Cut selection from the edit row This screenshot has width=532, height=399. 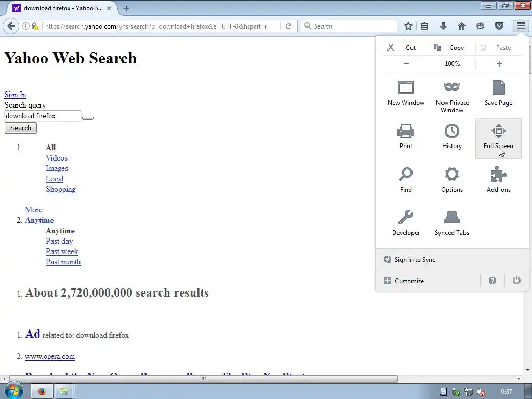406,47
